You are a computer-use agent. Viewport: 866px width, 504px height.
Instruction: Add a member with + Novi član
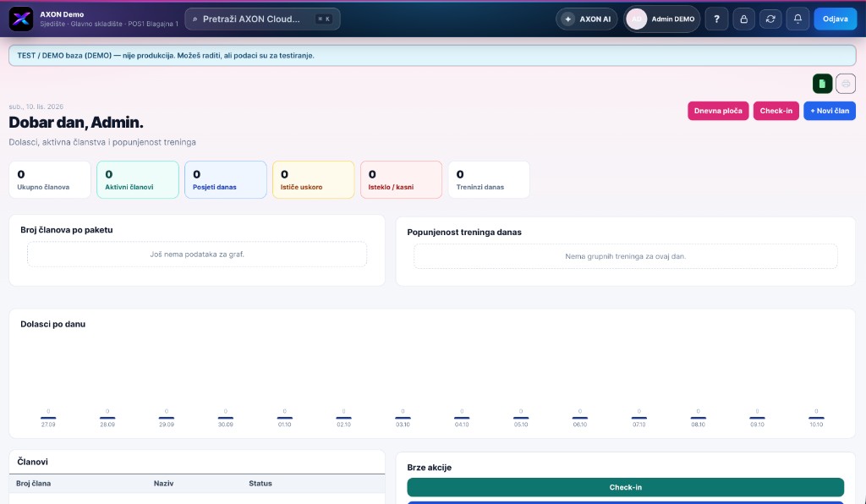click(830, 111)
